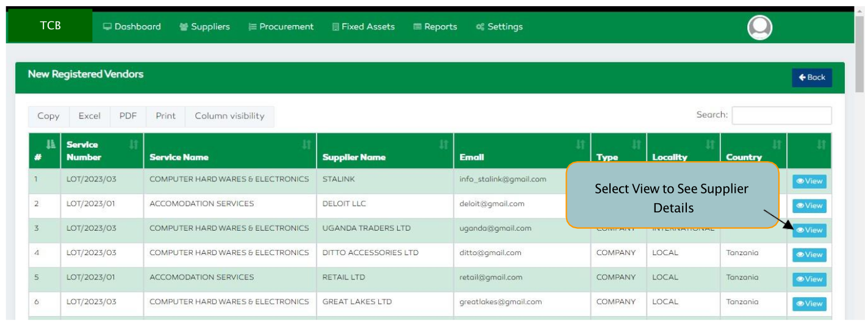This screenshot has width=868, height=321.
Task: Export table to Excel
Action: pos(89,116)
